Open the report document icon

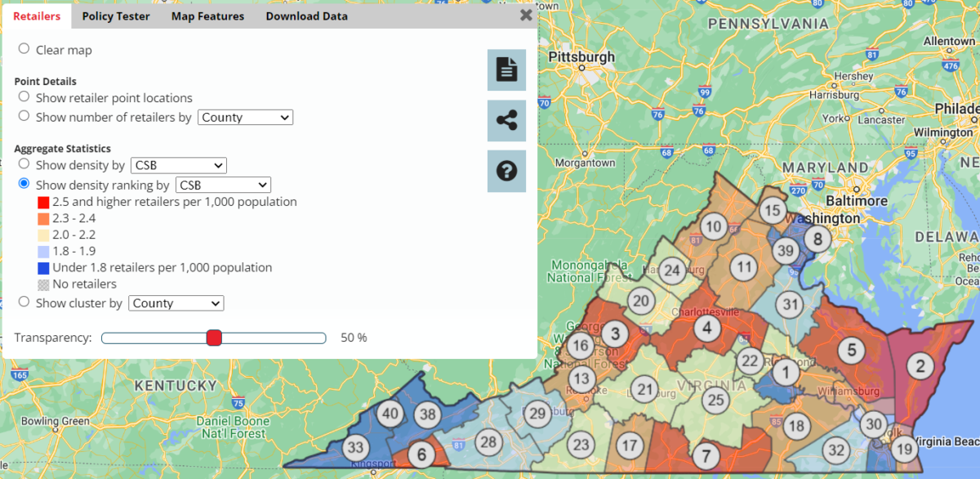(x=506, y=69)
